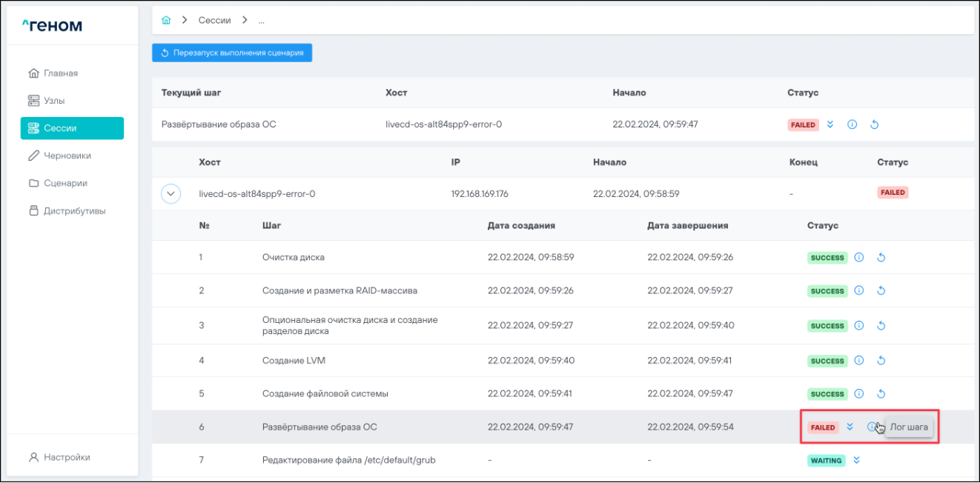Open Черновики from sidebar
Image resolution: width=980 pixels, height=483 pixels.
click(x=67, y=156)
